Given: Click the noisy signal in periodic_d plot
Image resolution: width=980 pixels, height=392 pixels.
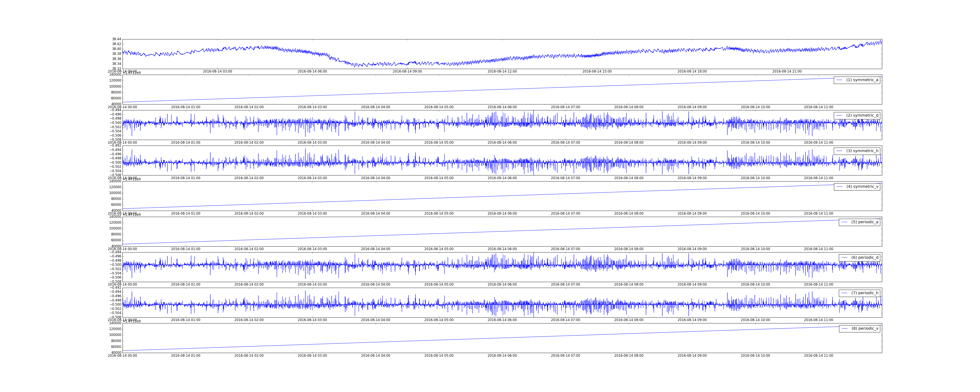Looking at the screenshot, I should [x=495, y=265].
